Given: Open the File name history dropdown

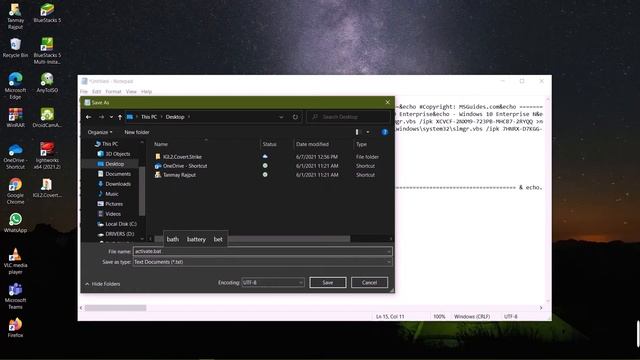Looking at the screenshot, I should (389, 251).
